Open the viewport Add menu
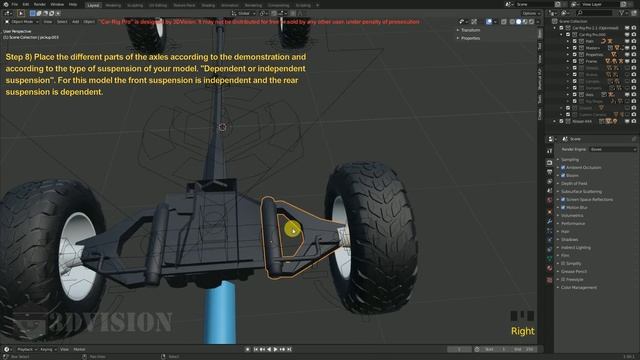Screen dimensions: 640x360 76,22
